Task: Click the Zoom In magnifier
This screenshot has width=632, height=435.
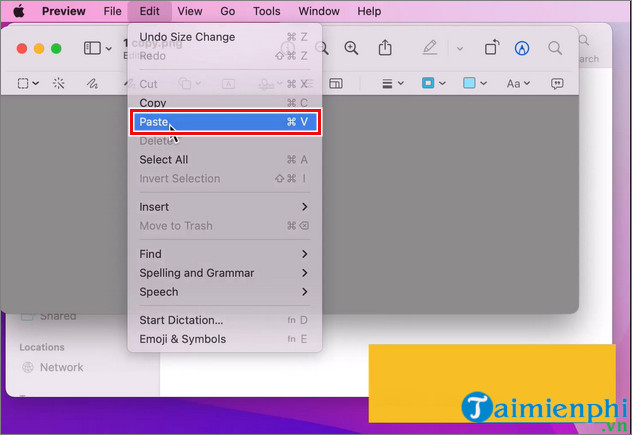Action: pyautogui.click(x=351, y=48)
